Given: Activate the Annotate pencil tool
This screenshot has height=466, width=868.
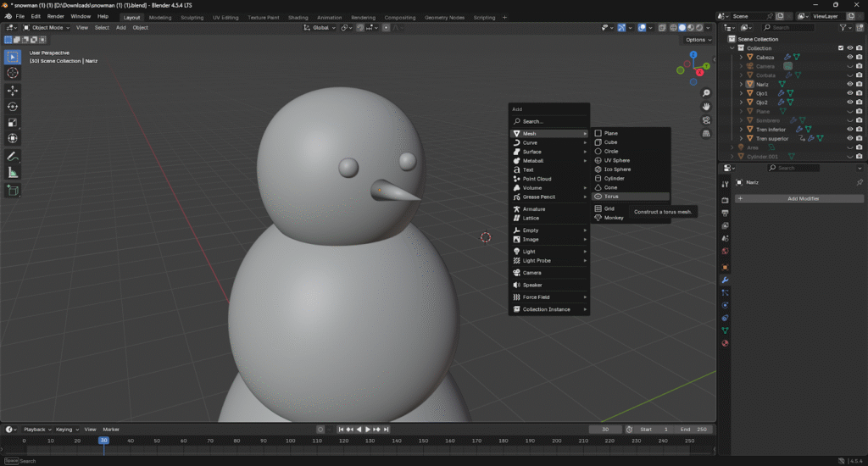Looking at the screenshot, I should (x=13, y=157).
